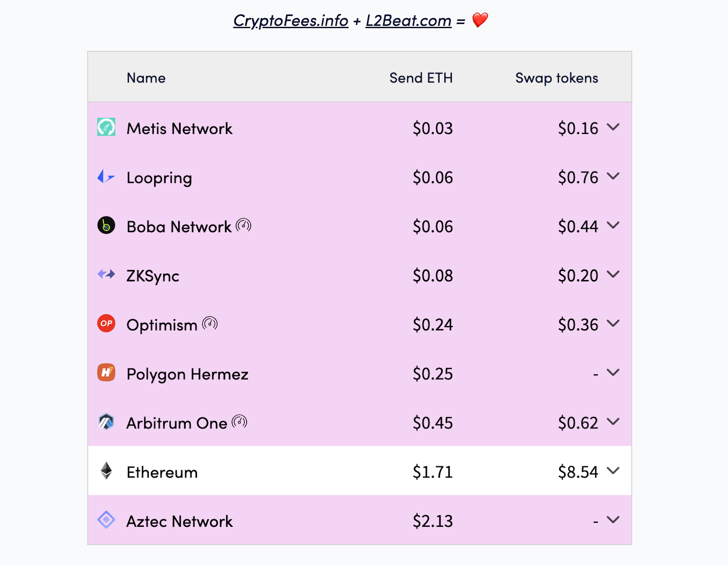This screenshot has height=566, width=728.
Task: Expand the Loopring row details
Action: [x=613, y=176]
